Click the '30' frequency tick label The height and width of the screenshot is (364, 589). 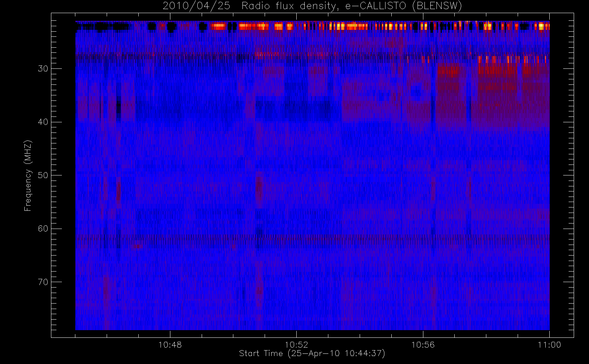[43, 69]
